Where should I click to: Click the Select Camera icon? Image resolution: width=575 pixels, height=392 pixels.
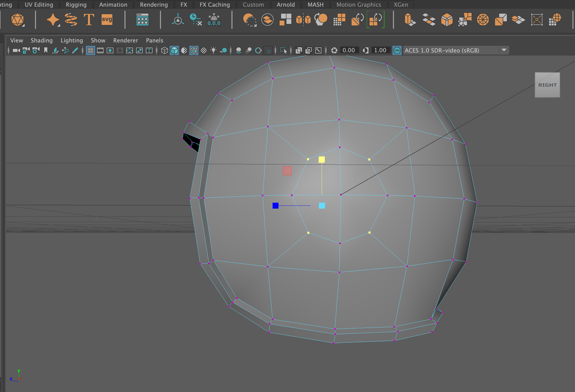click(16, 50)
